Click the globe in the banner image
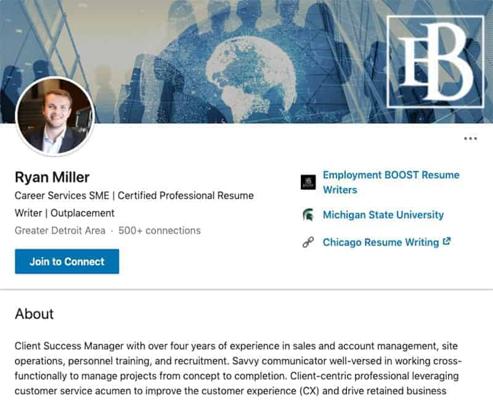493x400 pixels. (252, 78)
